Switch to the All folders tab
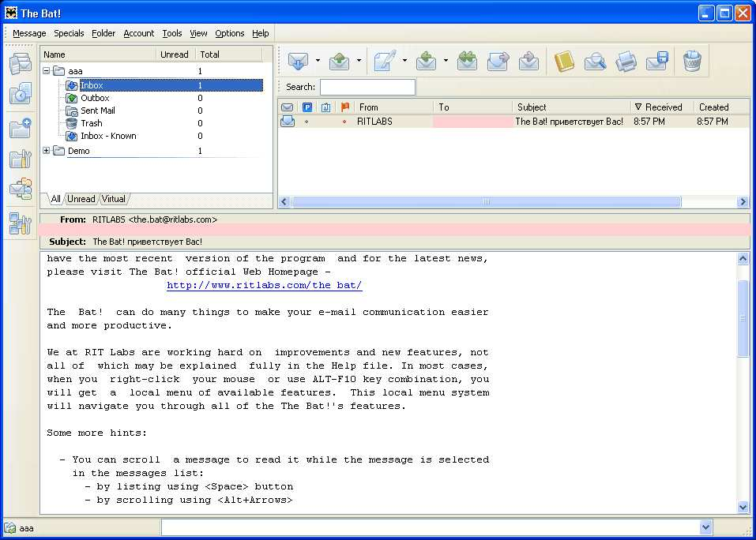Viewport: 756px width, 540px height. pos(55,199)
